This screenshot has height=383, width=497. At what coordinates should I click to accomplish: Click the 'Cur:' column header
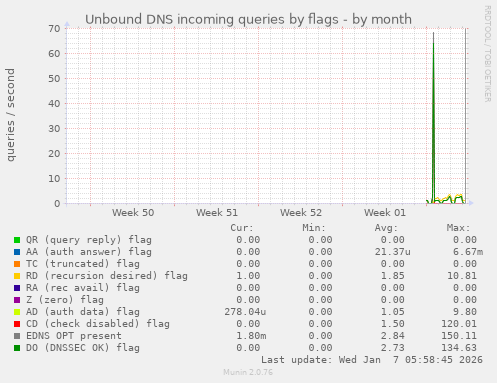coord(242,228)
